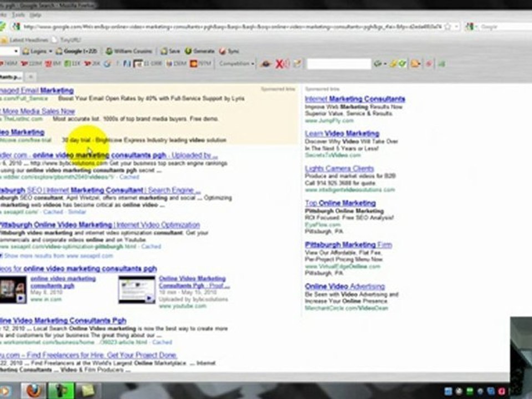Open Videos for online video marketing consultants pgh
This screenshot has height=399, width=532.
coord(78,268)
